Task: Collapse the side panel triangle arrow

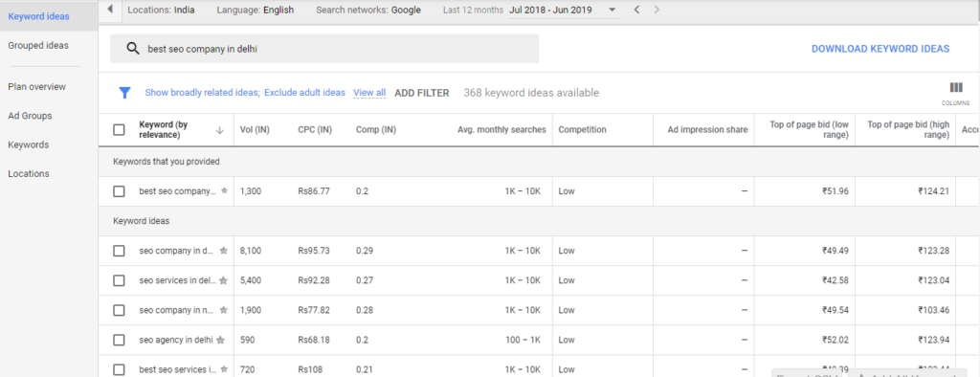Action: [110, 10]
